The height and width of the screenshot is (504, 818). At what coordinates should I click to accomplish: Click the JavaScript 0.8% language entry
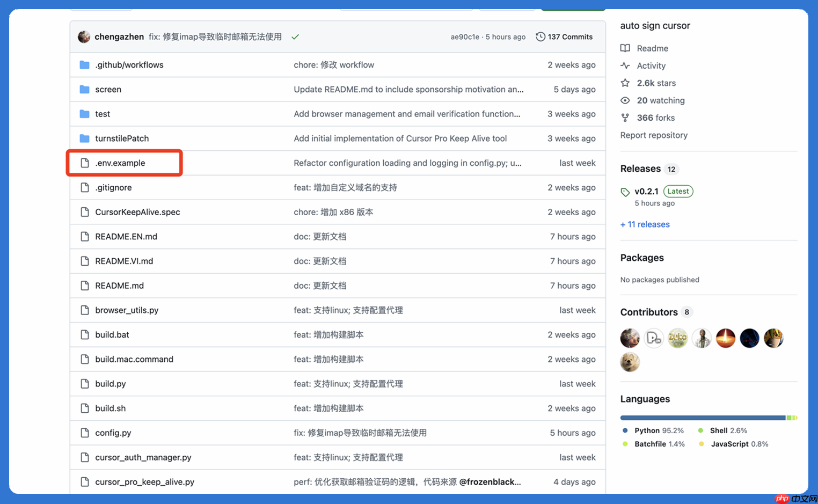click(x=733, y=444)
